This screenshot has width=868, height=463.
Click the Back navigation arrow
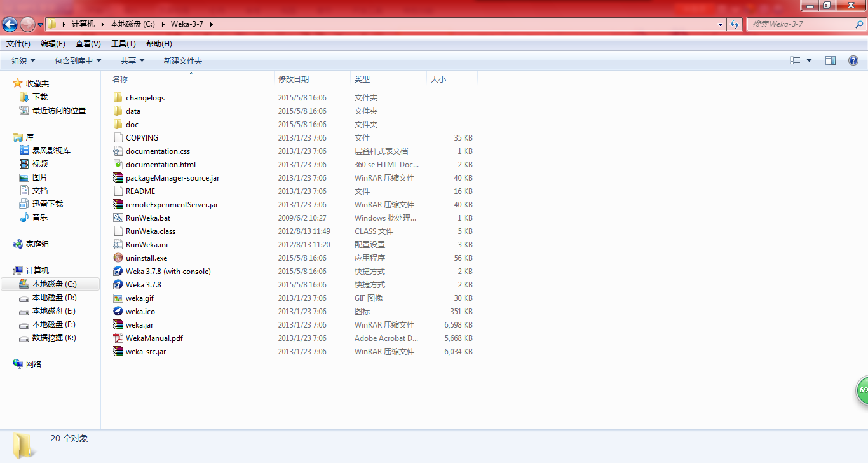(x=10, y=24)
